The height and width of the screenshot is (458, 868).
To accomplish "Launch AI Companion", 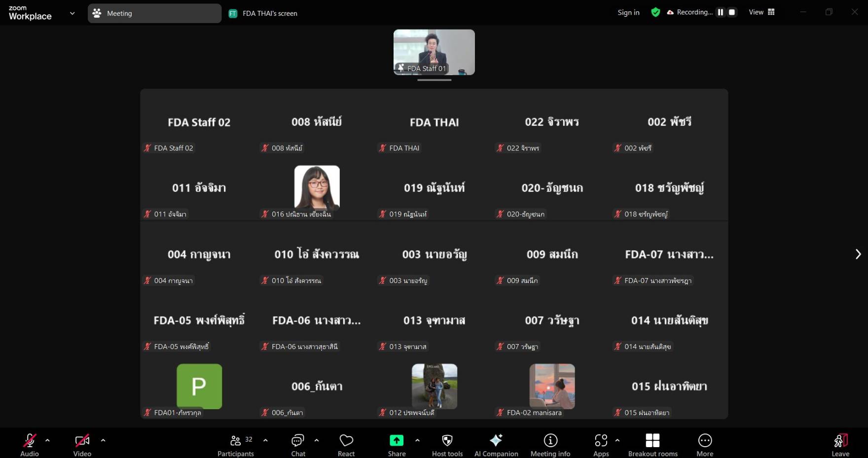I will tap(496, 444).
